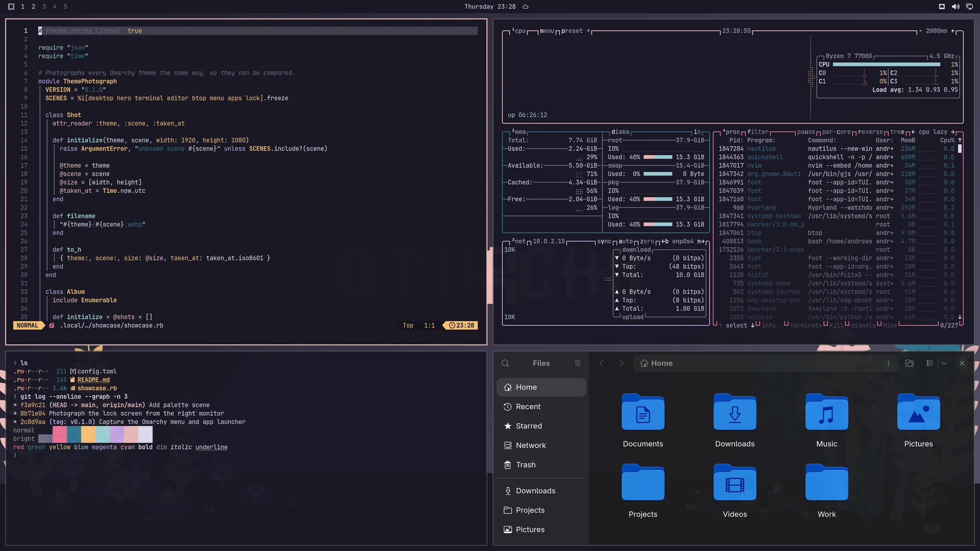
Task: Click the volume speaker icon in top bar
Action: 955,7
